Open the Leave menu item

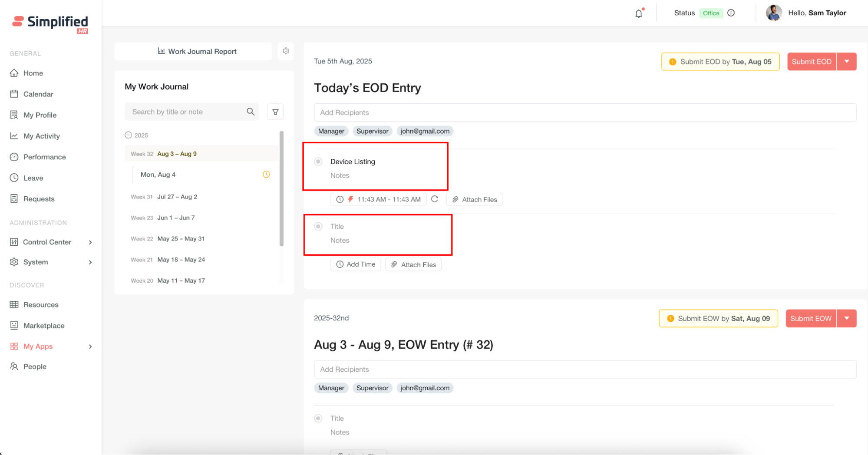(x=33, y=178)
